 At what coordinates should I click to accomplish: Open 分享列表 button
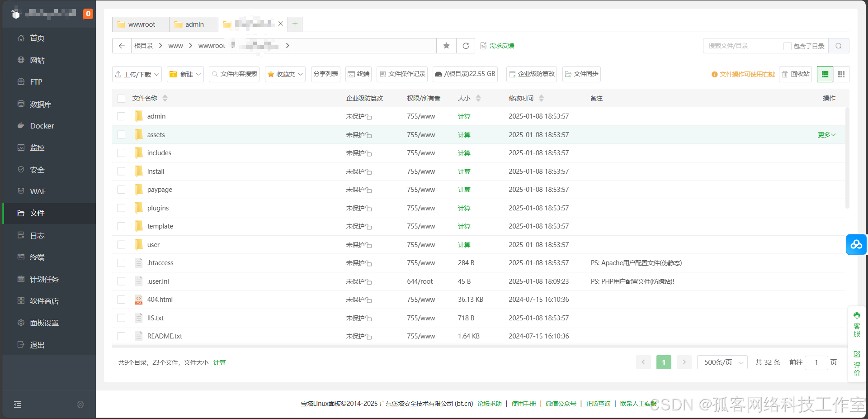(x=325, y=74)
